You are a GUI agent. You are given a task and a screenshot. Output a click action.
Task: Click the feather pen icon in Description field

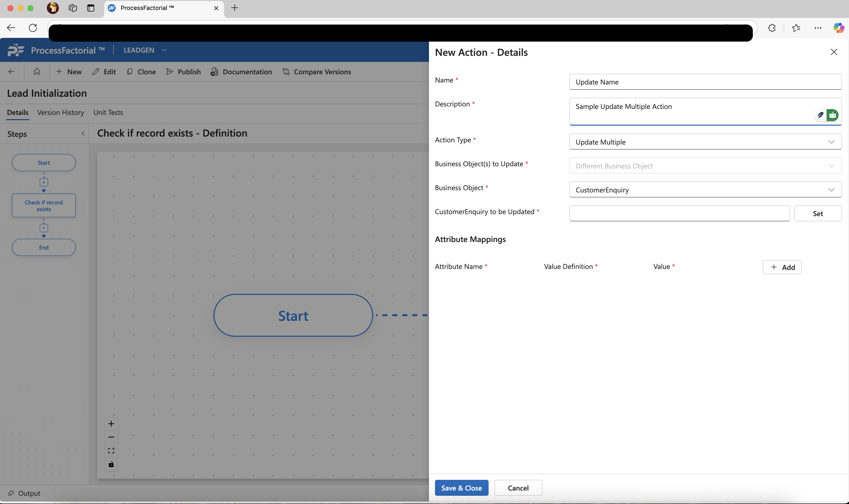click(x=821, y=115)
